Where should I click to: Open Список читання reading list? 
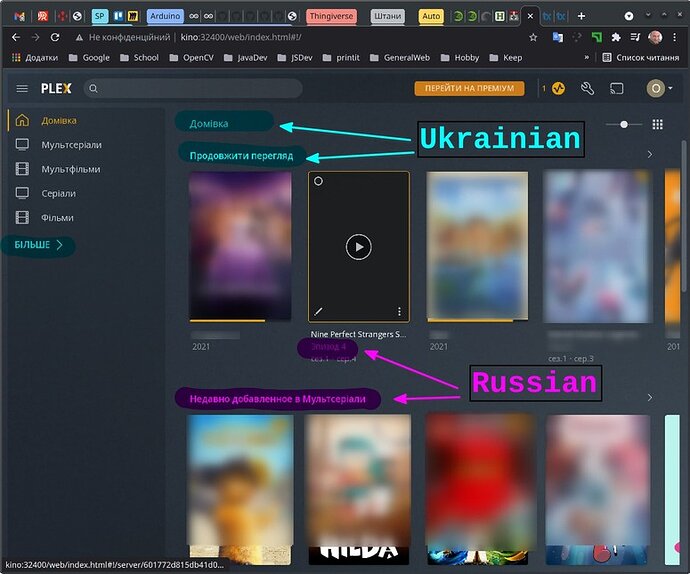(x=641, y=58)
